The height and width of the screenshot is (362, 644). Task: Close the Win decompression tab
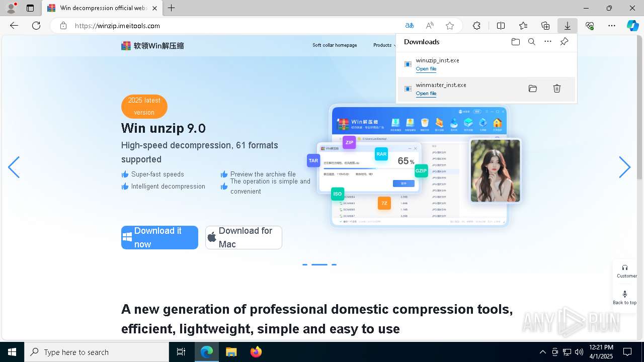(x=155, y=8)
